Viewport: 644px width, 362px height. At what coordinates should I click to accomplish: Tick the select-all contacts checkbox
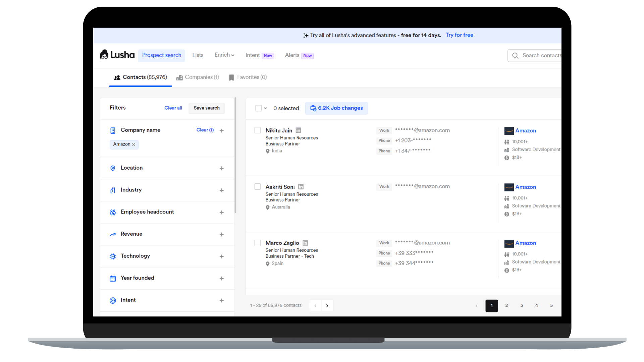pyautogui.click(x=258, y=108)
